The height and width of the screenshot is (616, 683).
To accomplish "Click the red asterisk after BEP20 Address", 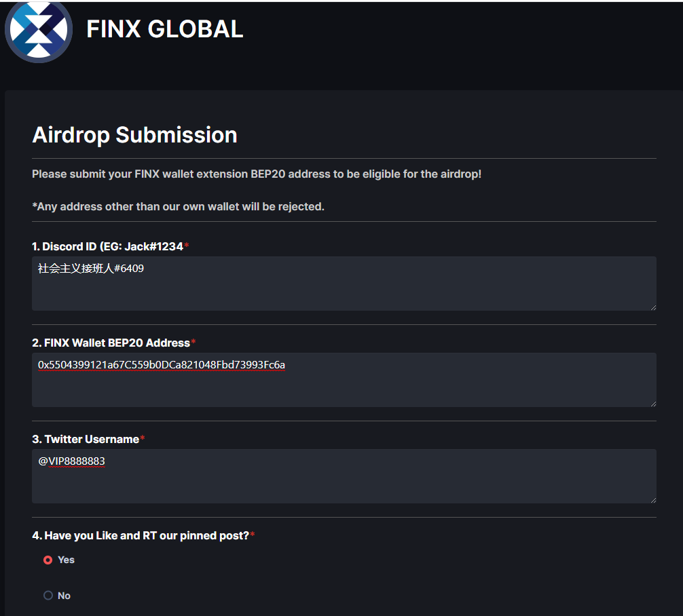I will pos(193,343).
